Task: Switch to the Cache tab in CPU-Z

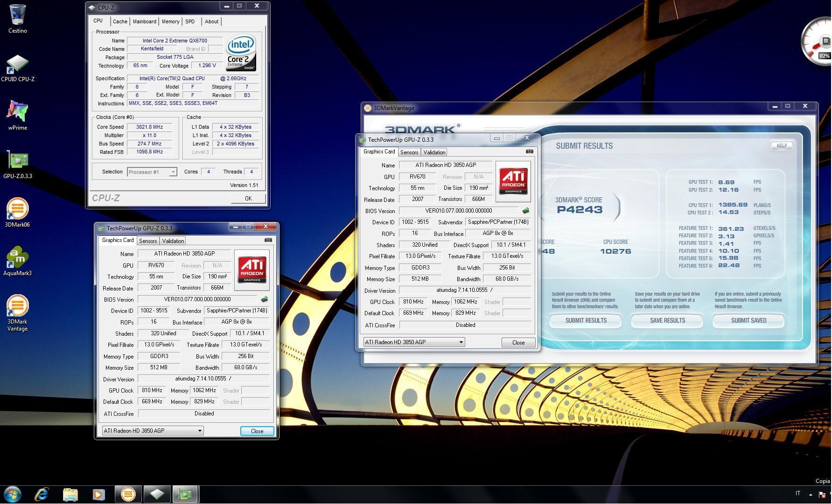Action: [120, 21]
